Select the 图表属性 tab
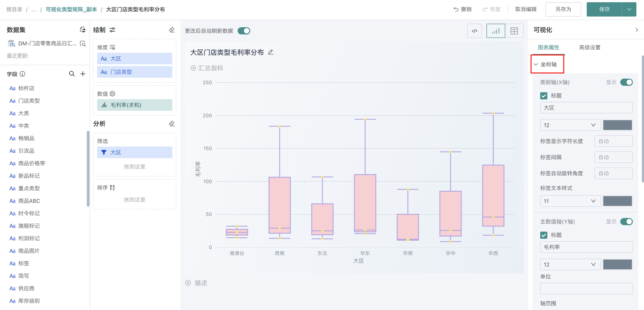The width and height of the screenshot is (644, 310). [x=548, y=47]
